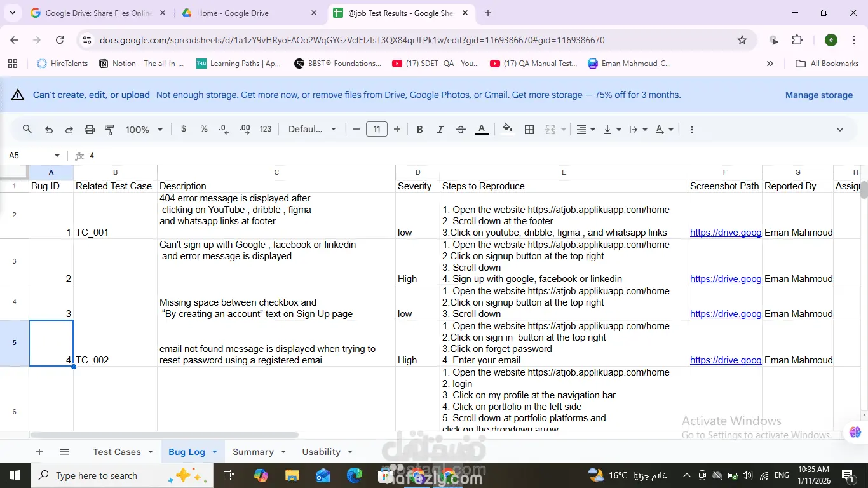Open the font family Default dropdown

click(312, 129)
